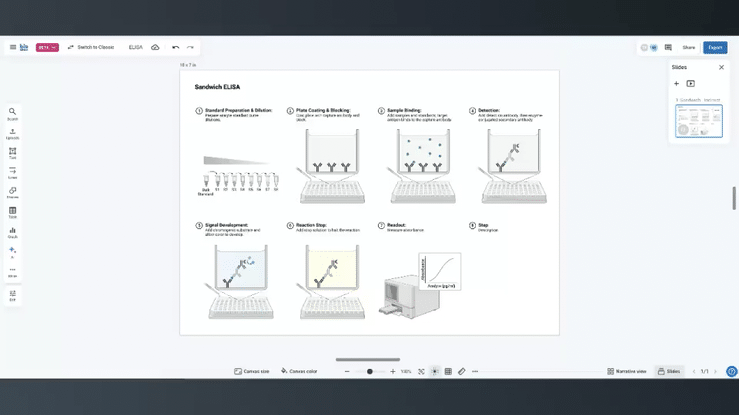Open Canvas size options
Image resolution: width=739 pixels, height=415 pixels.
point(252,371)
